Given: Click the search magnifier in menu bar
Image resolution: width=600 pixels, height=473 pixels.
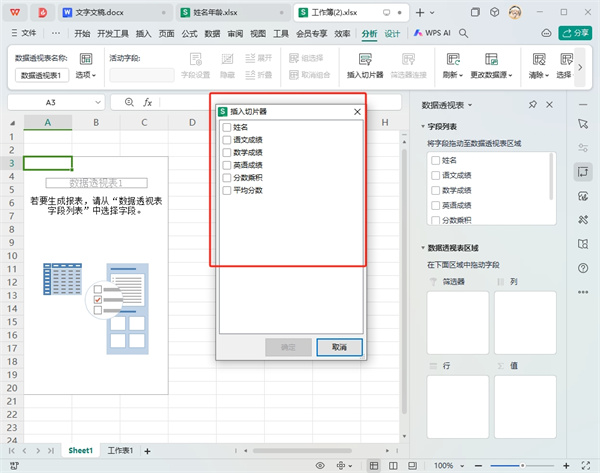Looking at the screenshot, I should 463,33.
